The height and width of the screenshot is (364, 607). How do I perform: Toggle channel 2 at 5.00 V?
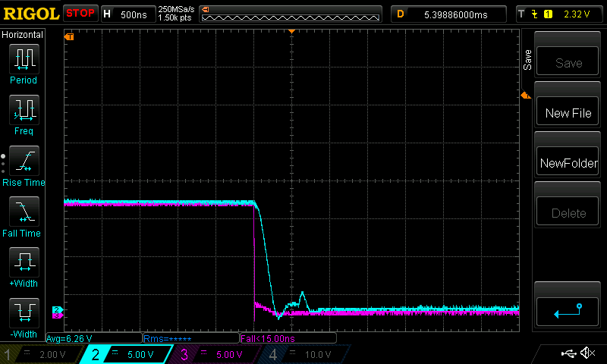click(127, 354)
